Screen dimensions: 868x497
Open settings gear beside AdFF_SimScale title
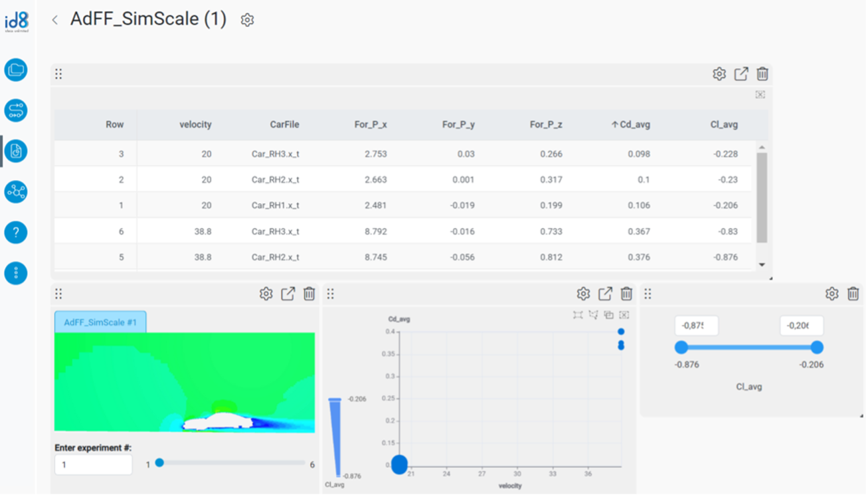247,20
